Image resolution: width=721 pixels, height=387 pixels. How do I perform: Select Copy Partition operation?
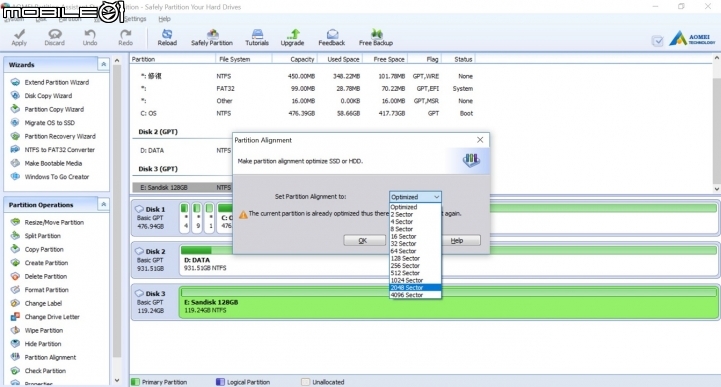(x=44, y=249)
